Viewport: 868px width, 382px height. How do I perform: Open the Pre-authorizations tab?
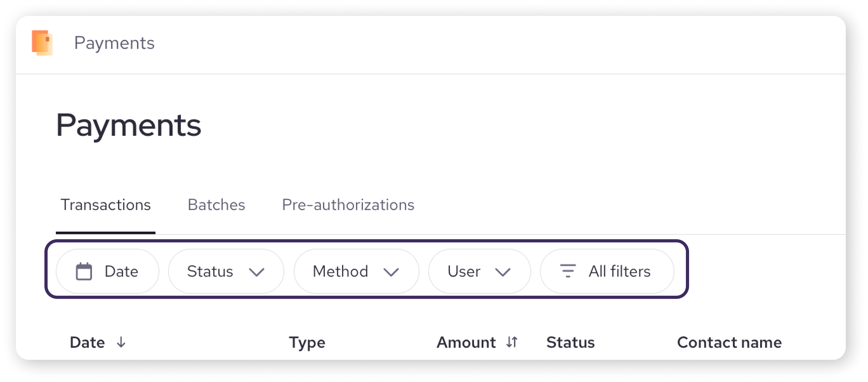click(x=348, y=204)
